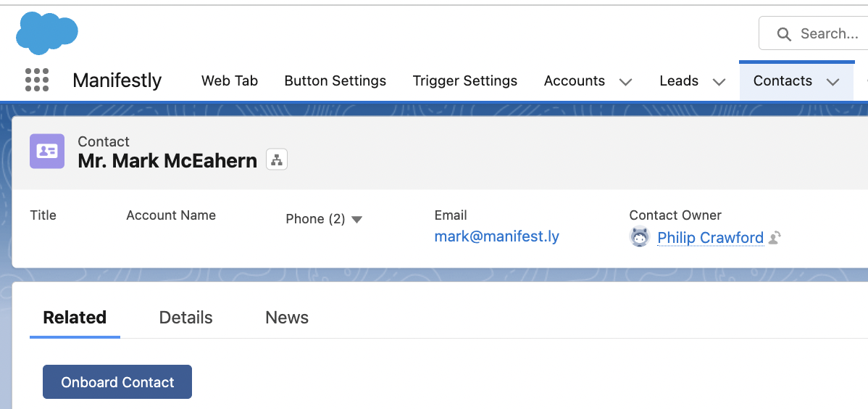Switch to the Details tab

186,318
